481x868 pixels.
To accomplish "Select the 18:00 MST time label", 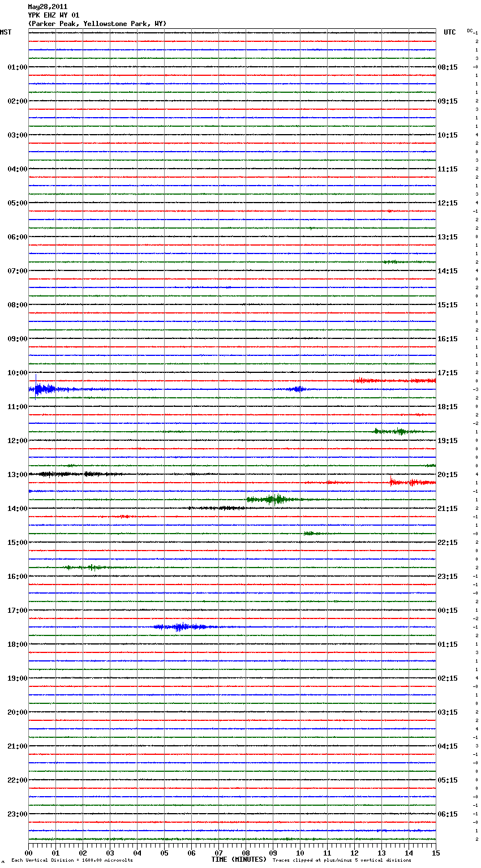I will 17,644.
